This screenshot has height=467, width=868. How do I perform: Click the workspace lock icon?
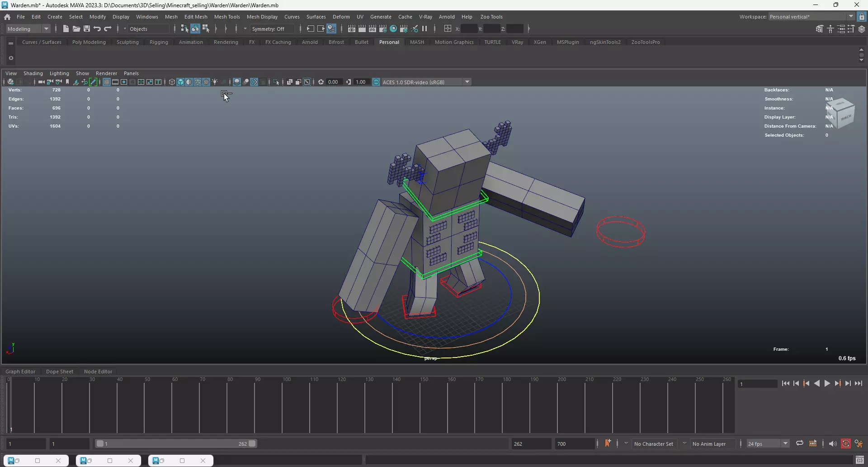[x=862, y=17]
